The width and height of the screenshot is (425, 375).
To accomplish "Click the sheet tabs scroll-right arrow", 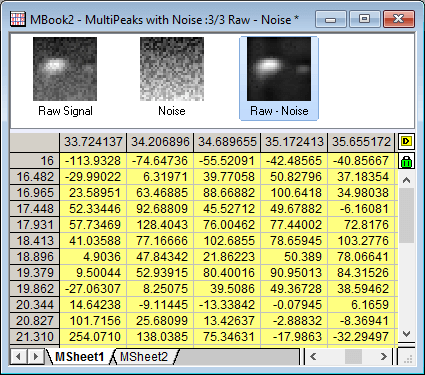I will pyautogui.click(x=35, y=357).
